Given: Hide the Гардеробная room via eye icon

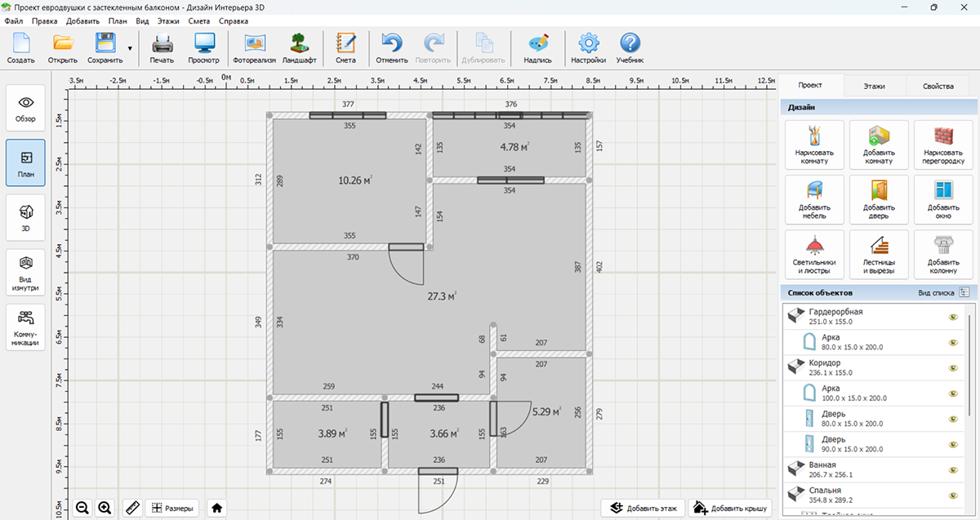Looking at the screenshot, I should click(952, 318).
